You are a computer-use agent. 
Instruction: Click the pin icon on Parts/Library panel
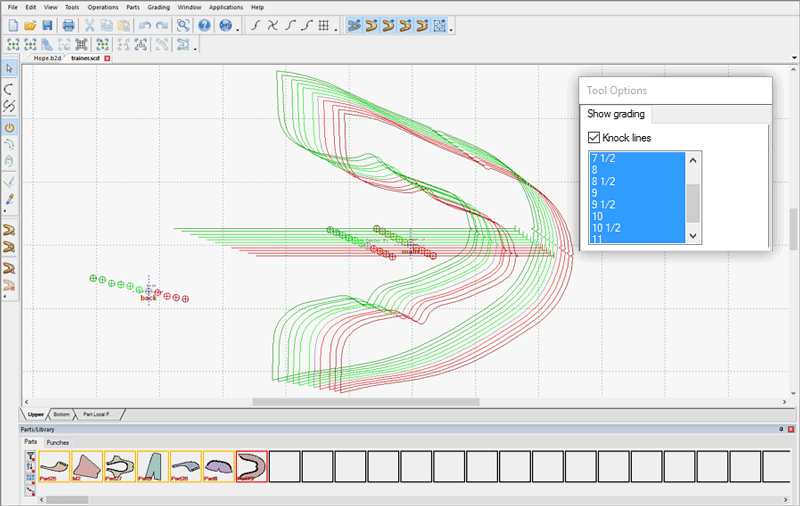(781, 429)
